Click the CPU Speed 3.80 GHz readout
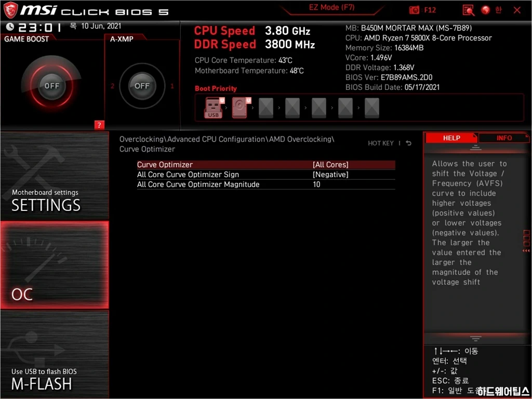532x399 pixels. tap(252, 31)
